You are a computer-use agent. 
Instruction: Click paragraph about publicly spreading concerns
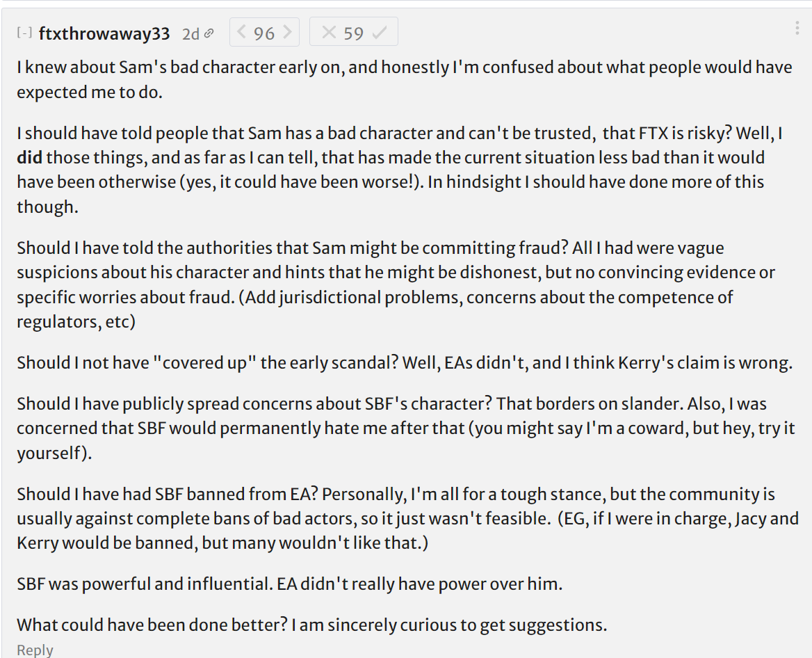[403, 428]
